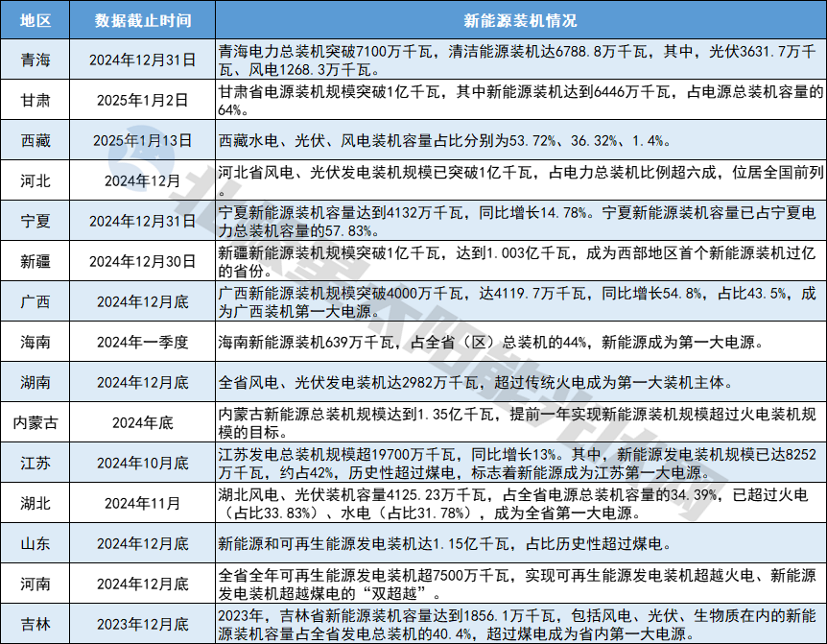Click 山东's date cell 2024年12月底

point(142,543)
